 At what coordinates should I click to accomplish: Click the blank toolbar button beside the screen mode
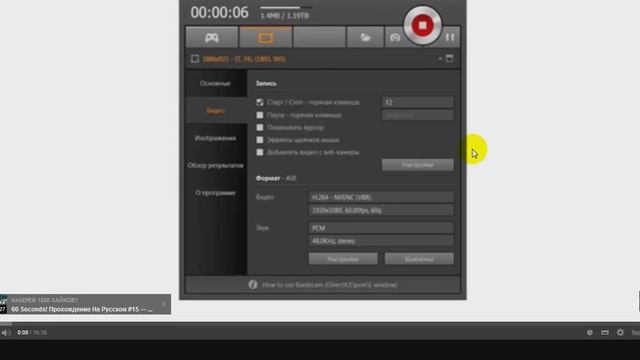[319, 38]
